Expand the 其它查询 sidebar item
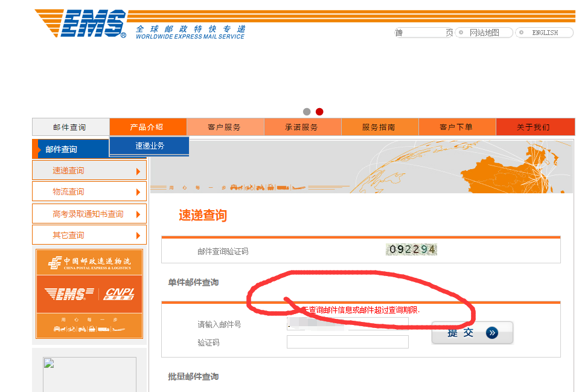The width and height of the screenshot is (576, 392). [x=89, y=235]
